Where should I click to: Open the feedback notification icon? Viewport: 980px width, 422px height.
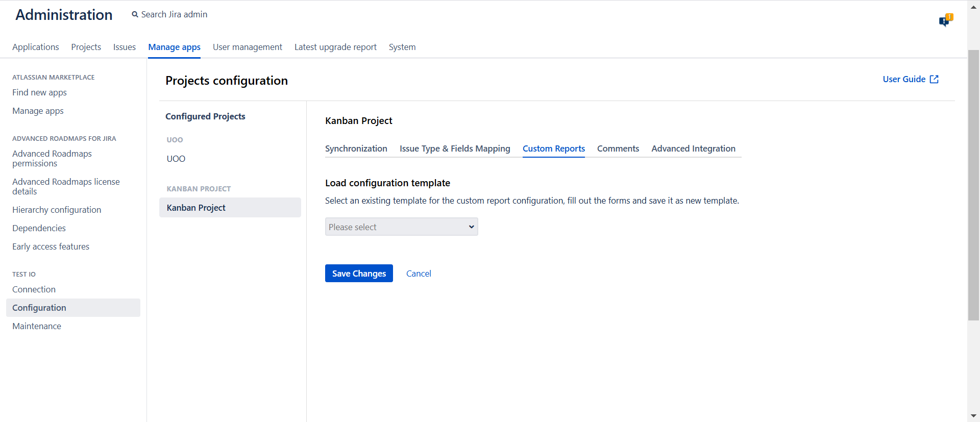pos(946,20)
